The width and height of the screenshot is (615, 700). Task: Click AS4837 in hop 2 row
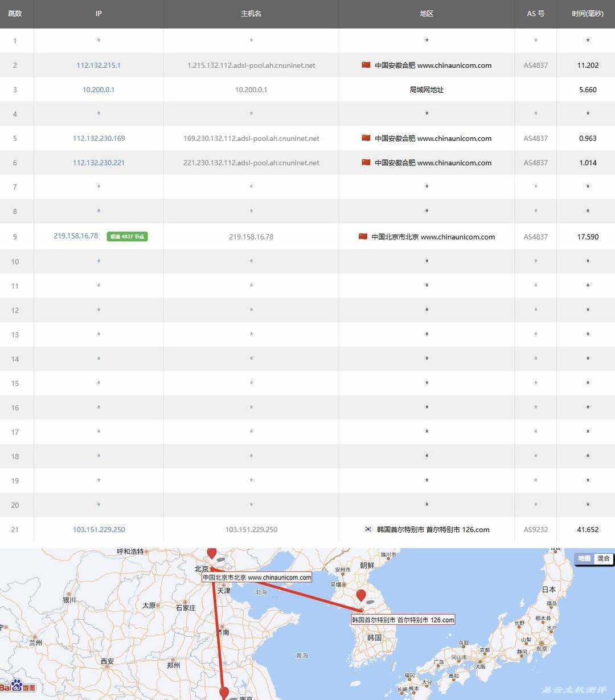point(536,65)
